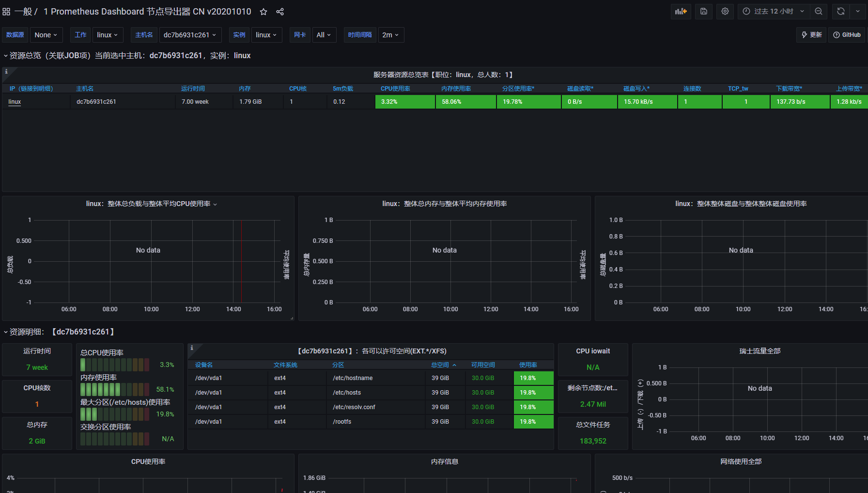This screenshot has width=868, height=493.
Task: Go to the 一般 folder breadcrumb
Action: point(23,12)
